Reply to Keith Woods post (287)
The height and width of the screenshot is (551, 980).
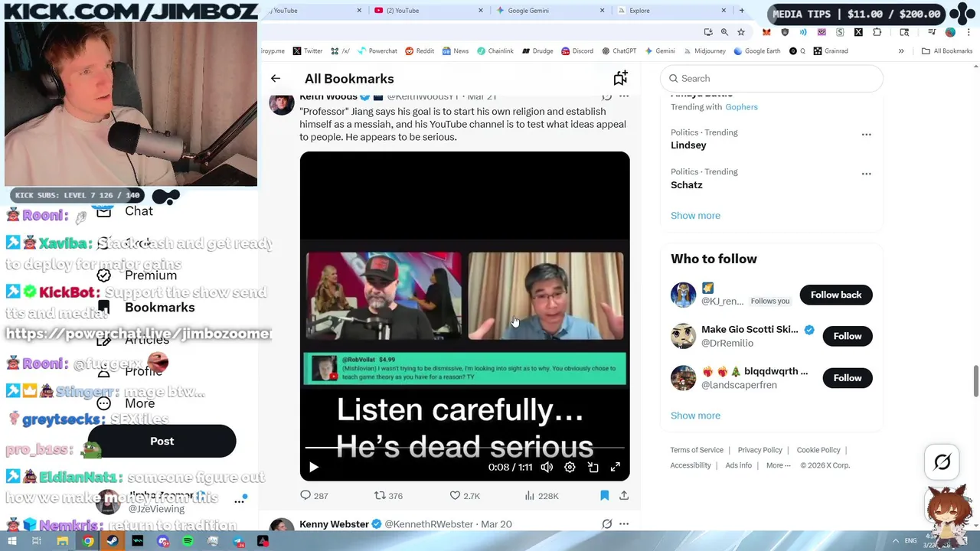click(314, 496)
